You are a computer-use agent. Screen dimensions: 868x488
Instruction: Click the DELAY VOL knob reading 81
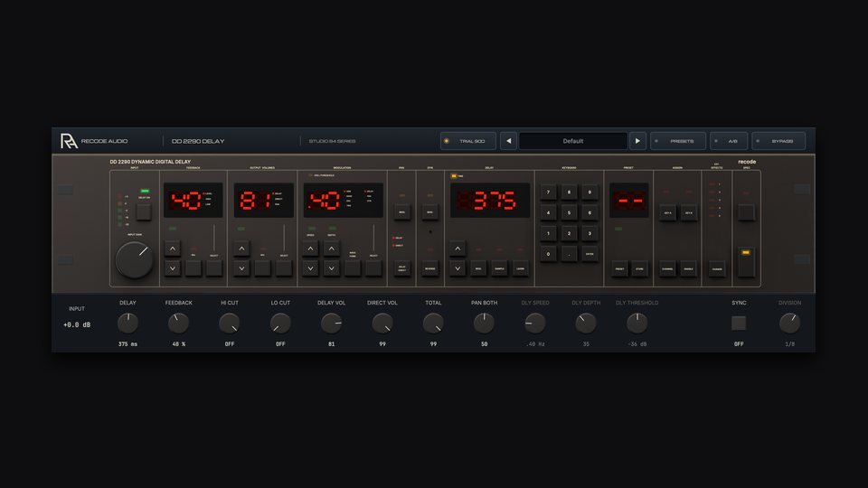click(x=331, y=324)
